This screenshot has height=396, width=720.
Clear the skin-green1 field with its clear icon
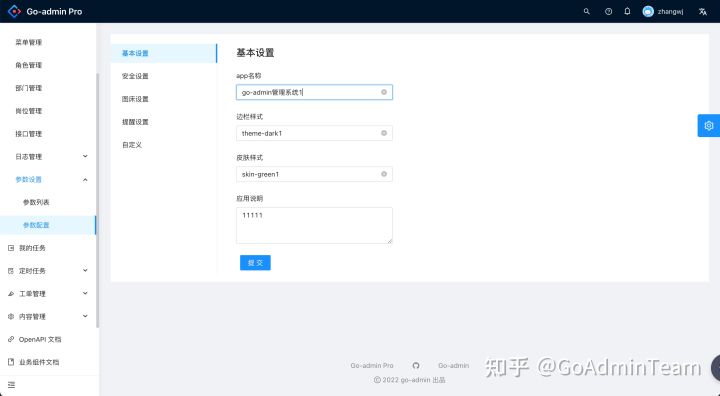[384, 174]
